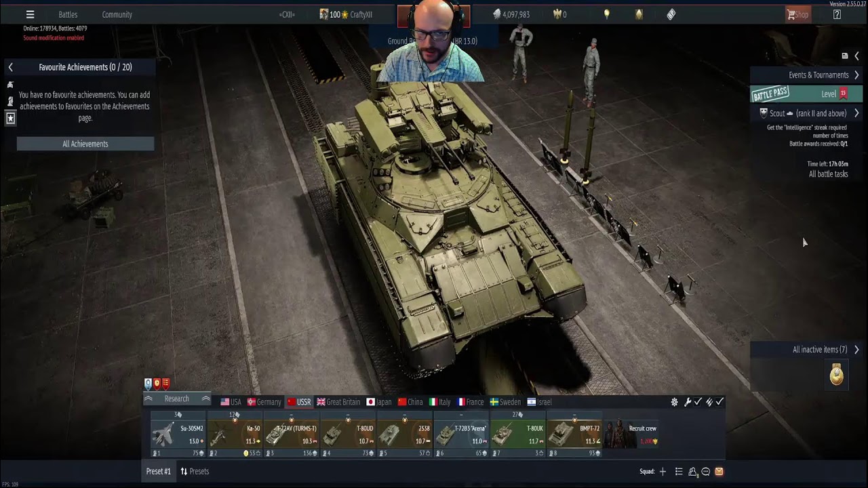Select the Germany nation tab

coord(264,402)
